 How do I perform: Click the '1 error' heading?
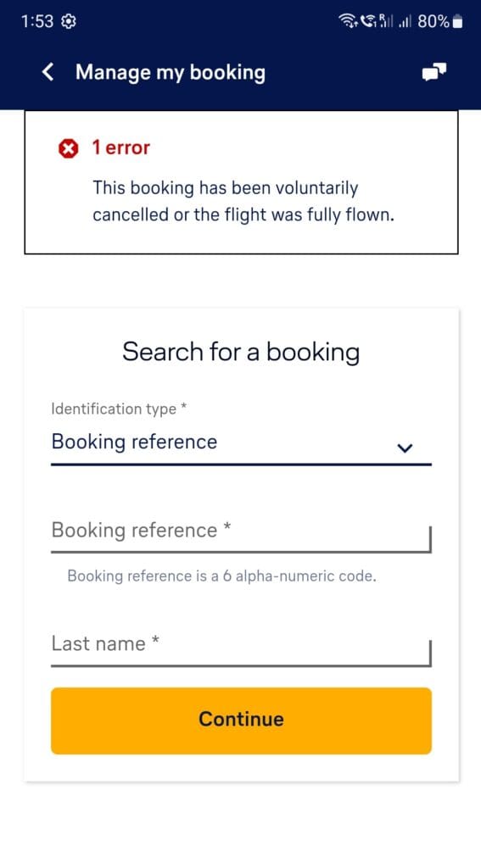point(120,147)
